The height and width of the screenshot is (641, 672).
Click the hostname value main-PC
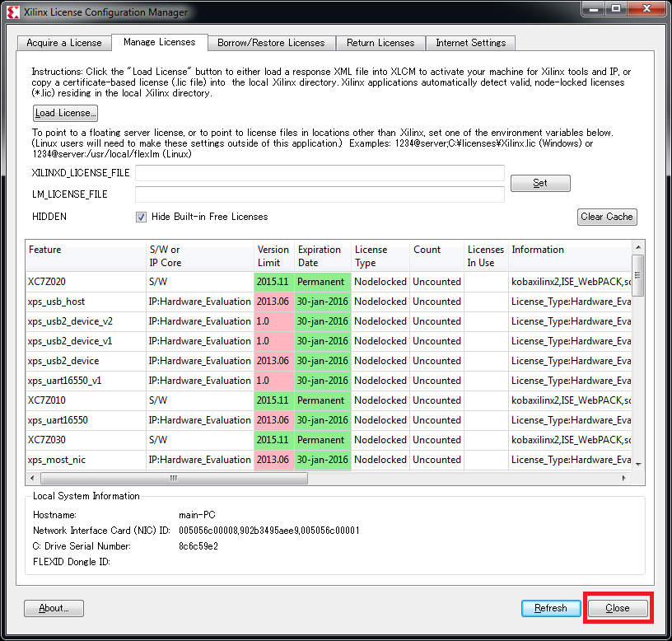(x=197, y=515)
